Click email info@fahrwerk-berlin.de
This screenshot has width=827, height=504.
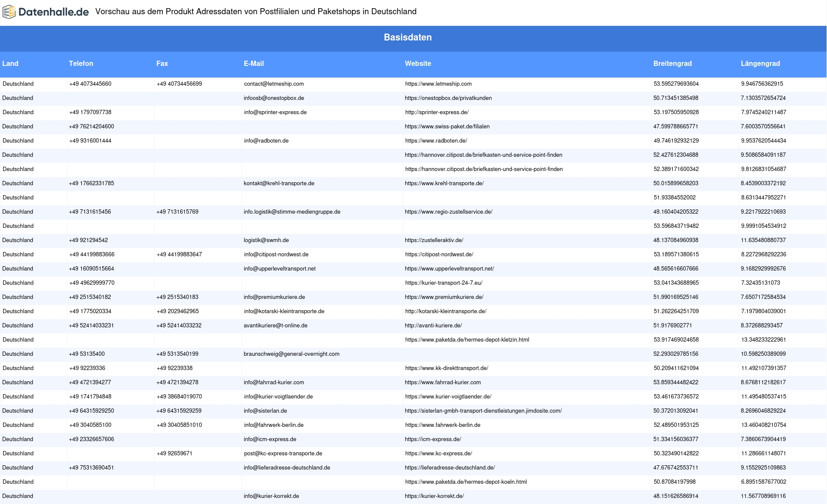[x=274, y=425]
